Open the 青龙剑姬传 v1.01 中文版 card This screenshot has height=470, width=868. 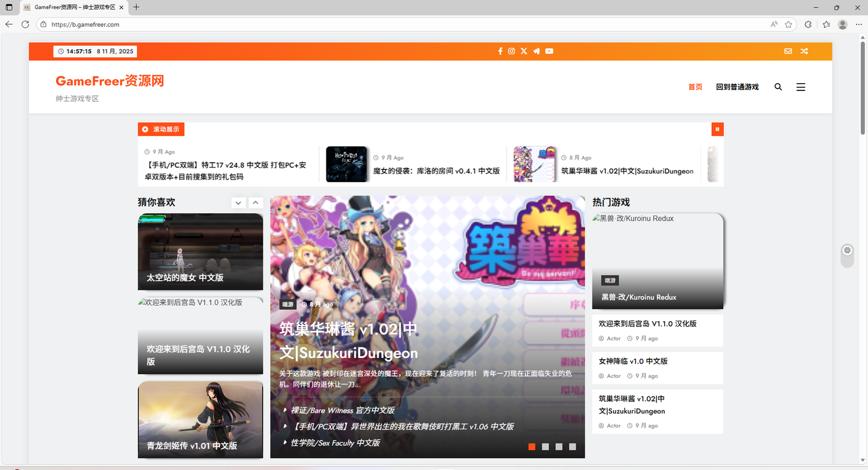pyautogui.click(x=200, y=419)
